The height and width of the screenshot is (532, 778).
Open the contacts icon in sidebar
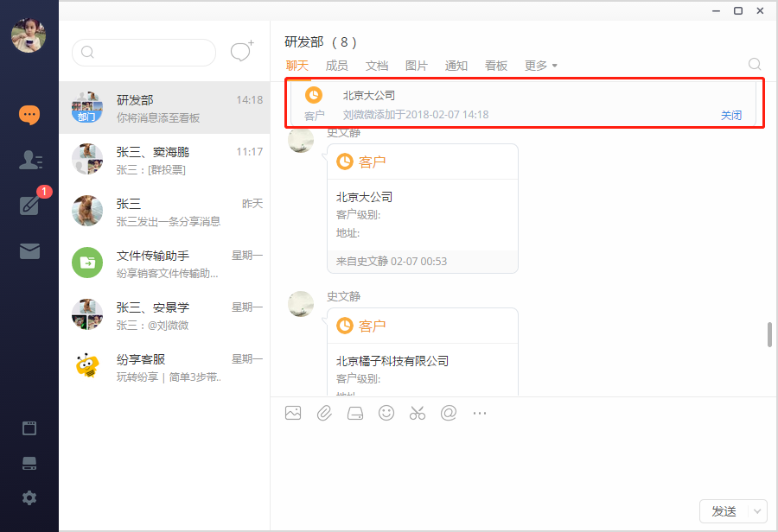click(30, 160)
